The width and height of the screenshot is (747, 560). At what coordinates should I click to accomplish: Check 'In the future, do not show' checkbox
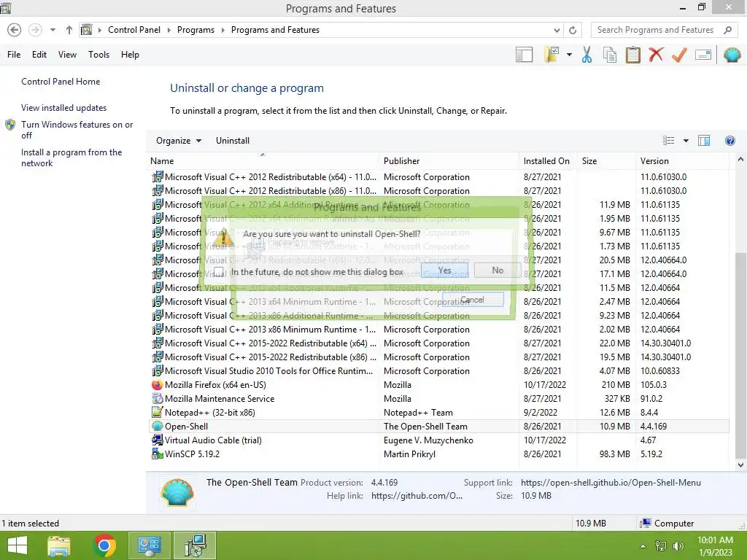[219, 272]
